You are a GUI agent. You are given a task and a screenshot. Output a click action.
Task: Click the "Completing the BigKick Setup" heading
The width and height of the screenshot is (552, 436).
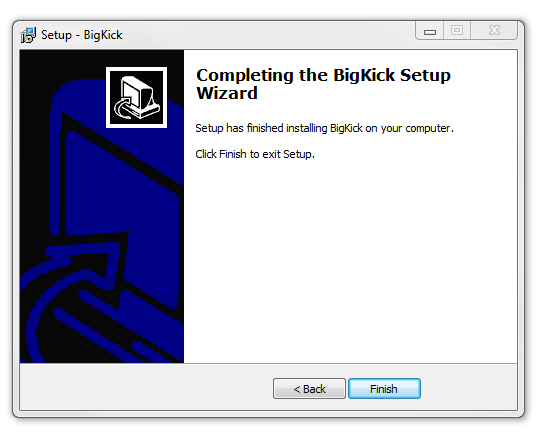coord(323,75)
